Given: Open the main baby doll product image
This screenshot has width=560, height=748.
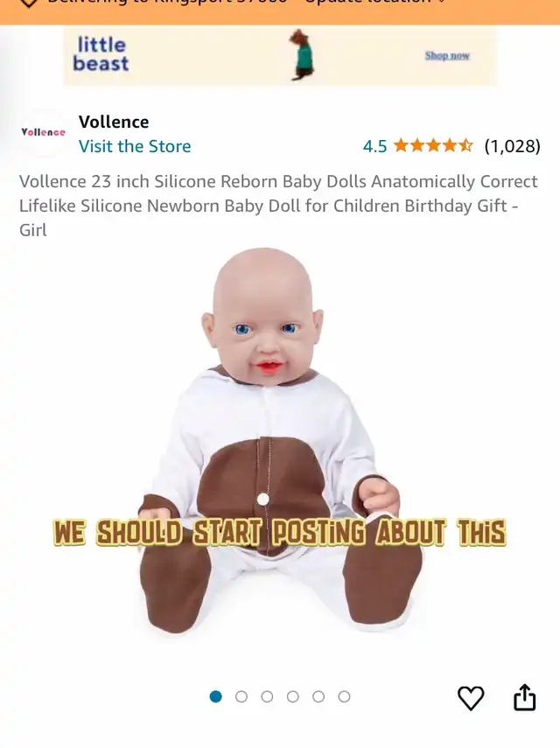Looking at the screenshot, I should pyautogui.click(x=281, y=439).
